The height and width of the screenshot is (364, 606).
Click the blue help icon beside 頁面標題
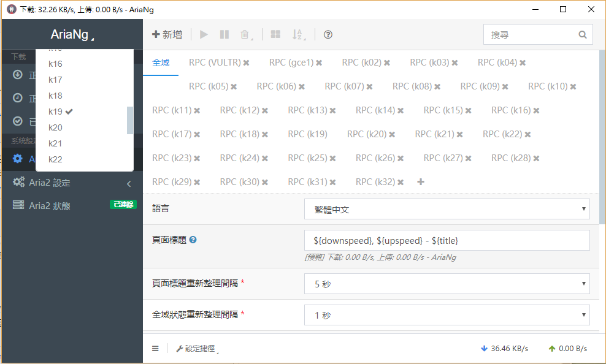pyautogui.click(x=193, y=240)
